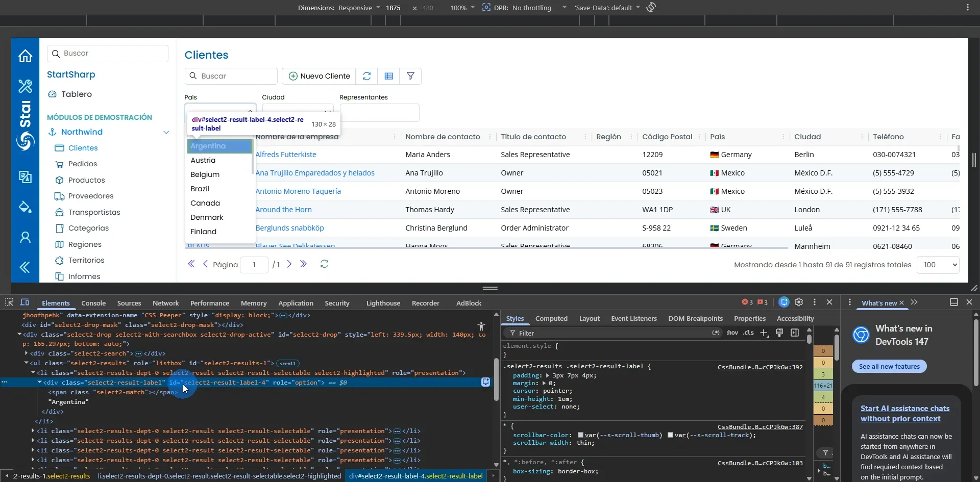Click the Representantes filter field

(379, 113)
